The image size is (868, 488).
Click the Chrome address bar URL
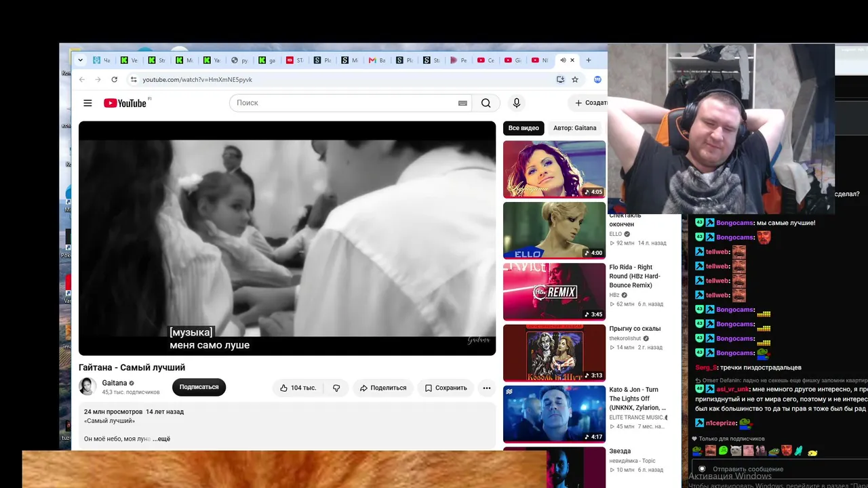(197, 79)
